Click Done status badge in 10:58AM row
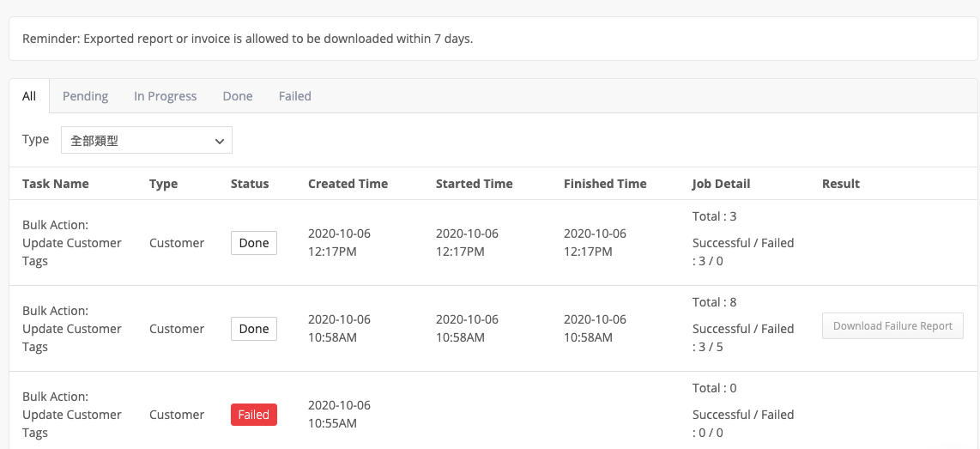Image resolution: width=980 pixels, height=449 pixels. [x=254, y=329]
